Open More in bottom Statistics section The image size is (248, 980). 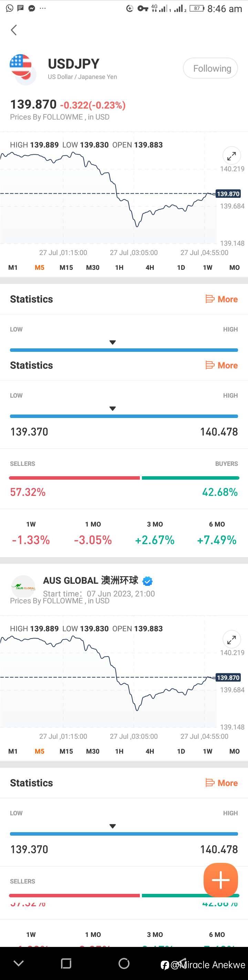coord(222,783)
